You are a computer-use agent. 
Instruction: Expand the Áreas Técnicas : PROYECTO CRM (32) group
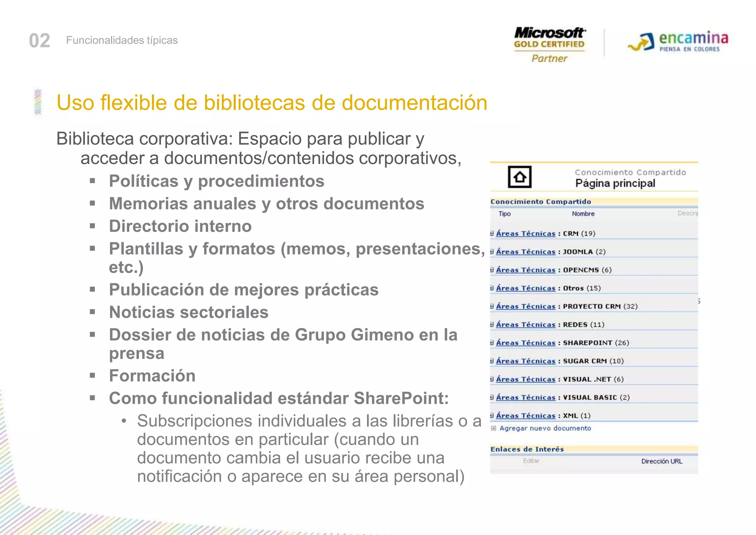tap(492, 306)
